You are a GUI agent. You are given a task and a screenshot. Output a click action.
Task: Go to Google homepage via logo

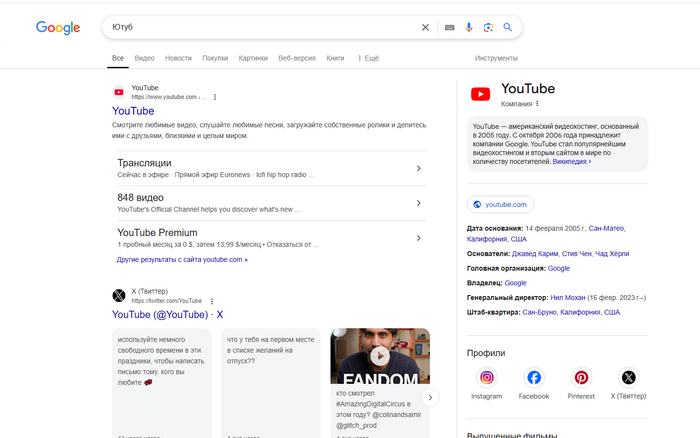[x=58, y=28]
